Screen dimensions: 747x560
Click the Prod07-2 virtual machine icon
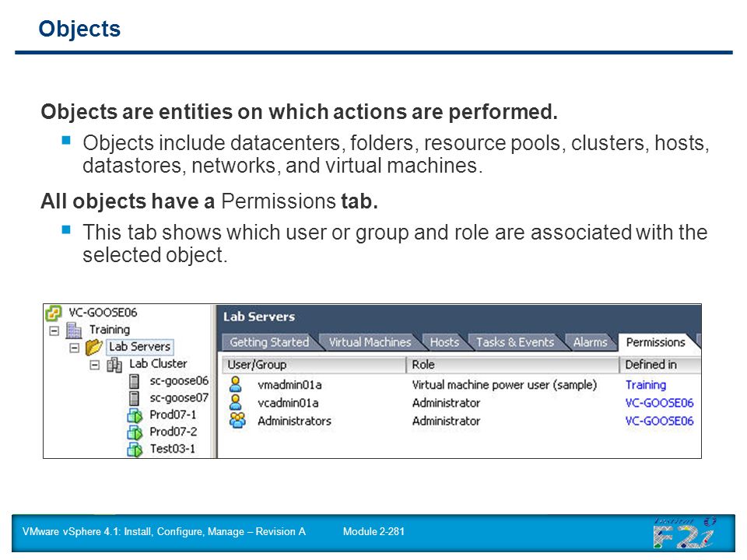135,432
